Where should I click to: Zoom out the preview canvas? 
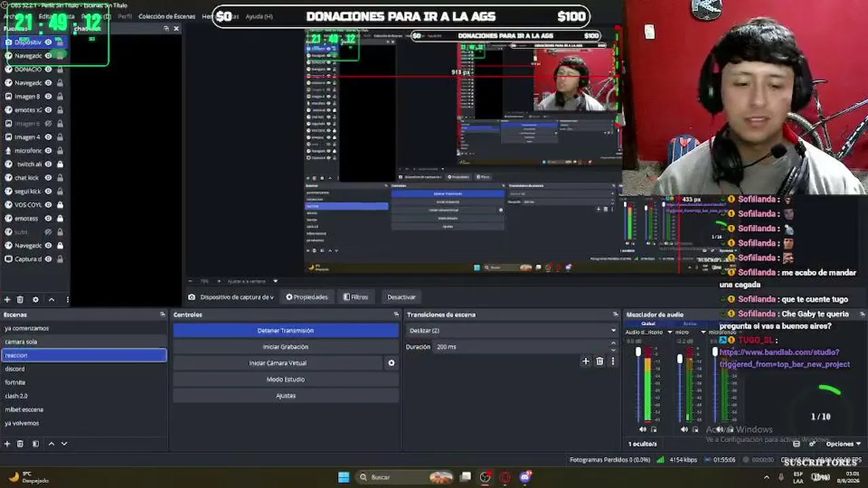[x=191, y=281]
